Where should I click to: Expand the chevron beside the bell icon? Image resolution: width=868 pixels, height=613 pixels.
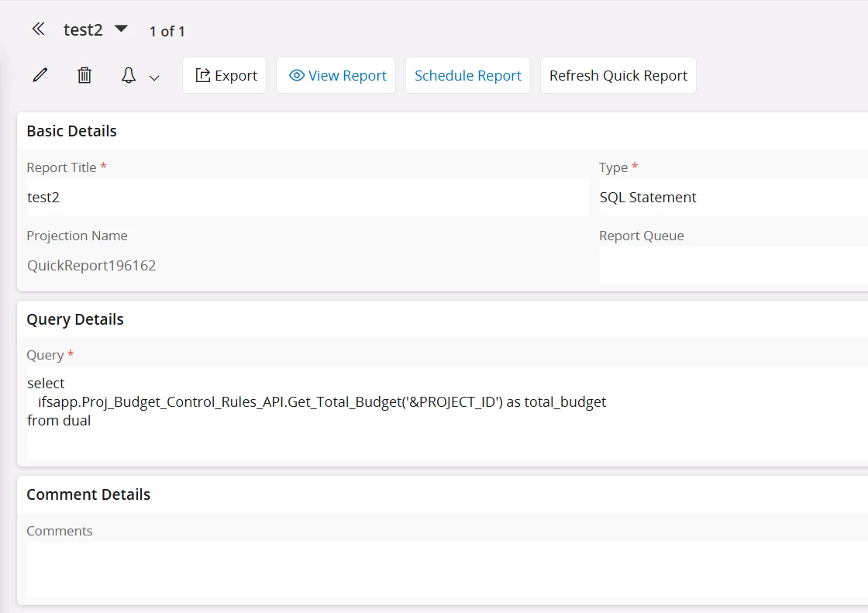tap(154, 77)
